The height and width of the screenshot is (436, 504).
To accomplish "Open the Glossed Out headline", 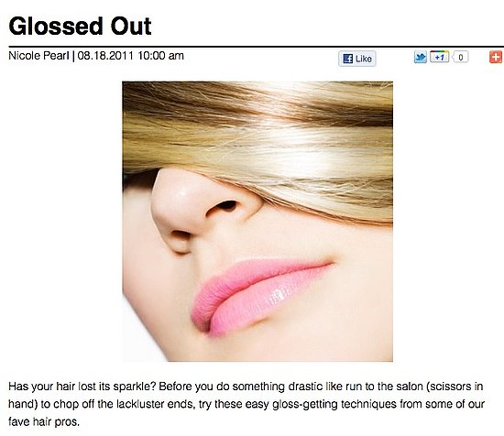I will 80,26.
